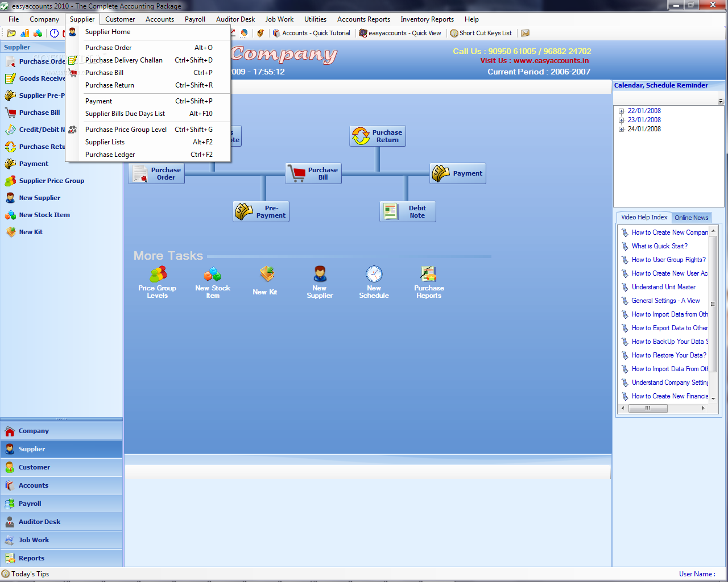Click the clock icon in the toolbar

pyautogui.click(x=55, y=33)
